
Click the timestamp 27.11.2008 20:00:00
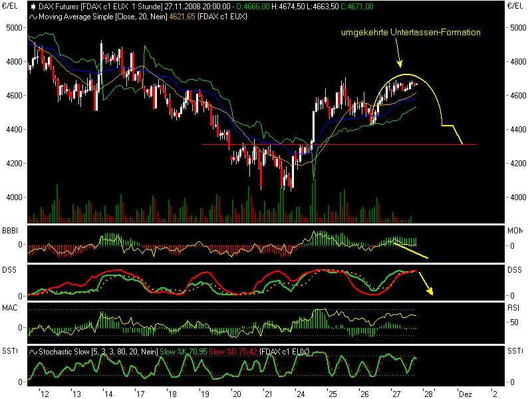pyautogui.click(x=198, y=7)
